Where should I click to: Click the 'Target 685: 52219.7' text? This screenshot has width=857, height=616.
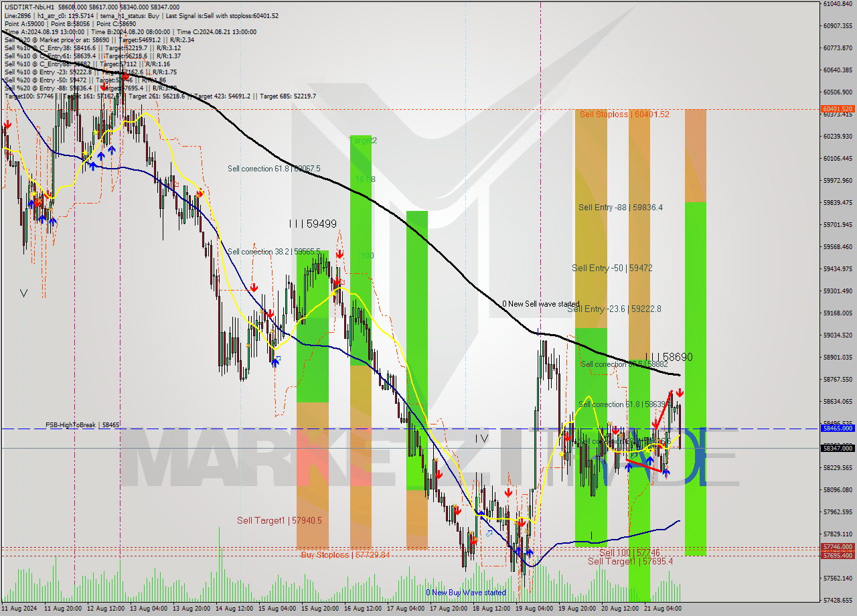[288, 96]
